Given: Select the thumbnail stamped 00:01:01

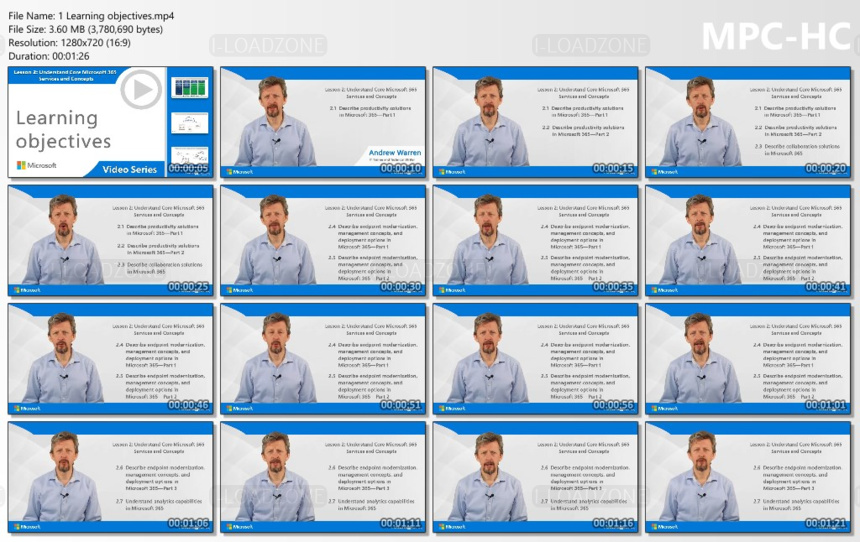Looking at the screenshot, I should [748, 359].
